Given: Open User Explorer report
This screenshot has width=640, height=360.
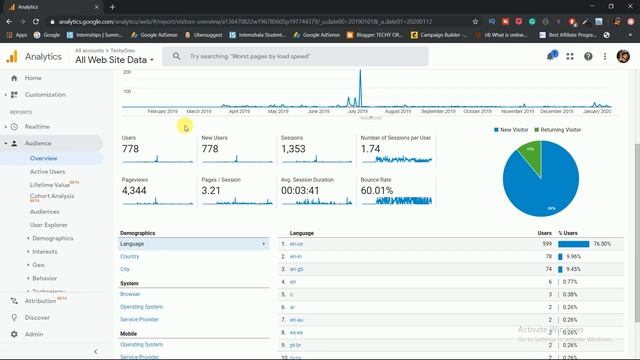Looking at the screenshot, I should pos(49,225).
